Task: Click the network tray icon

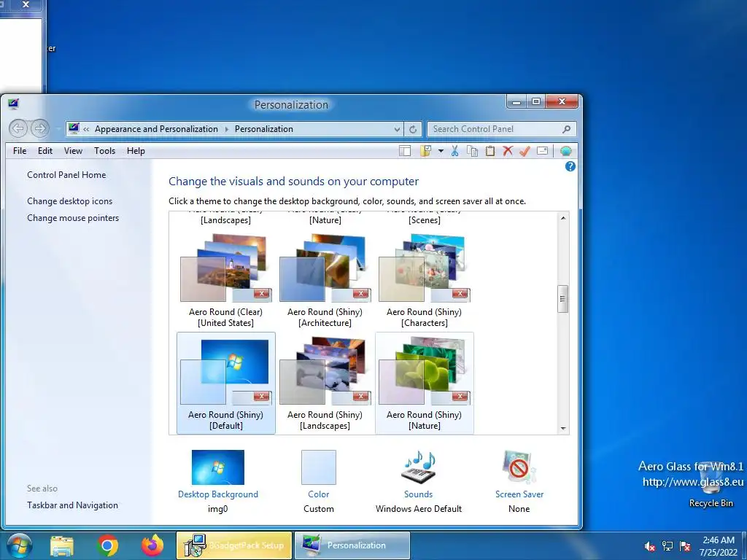Action: pyautogui.click(x=667, y=546)
